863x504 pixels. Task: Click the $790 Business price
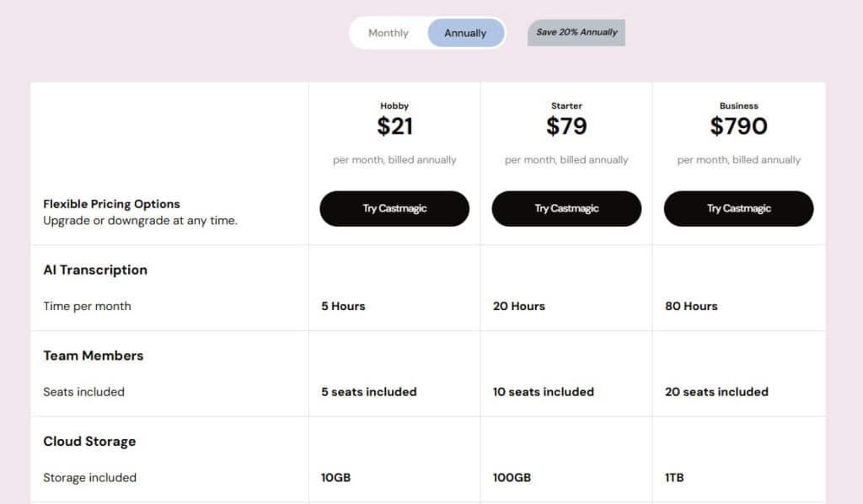738,126
